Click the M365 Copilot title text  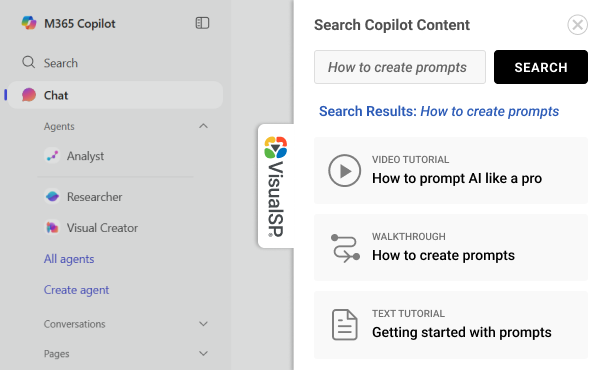click(x=80, y=24)
